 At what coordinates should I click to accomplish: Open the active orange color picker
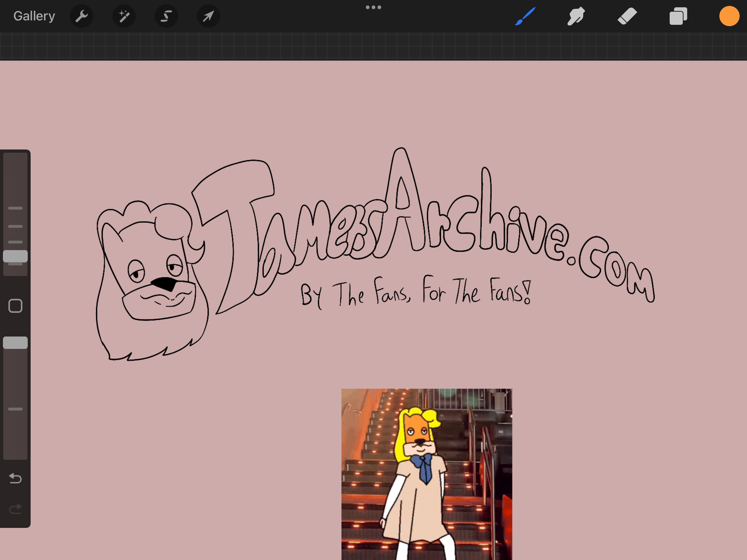[x=729, y=16]
